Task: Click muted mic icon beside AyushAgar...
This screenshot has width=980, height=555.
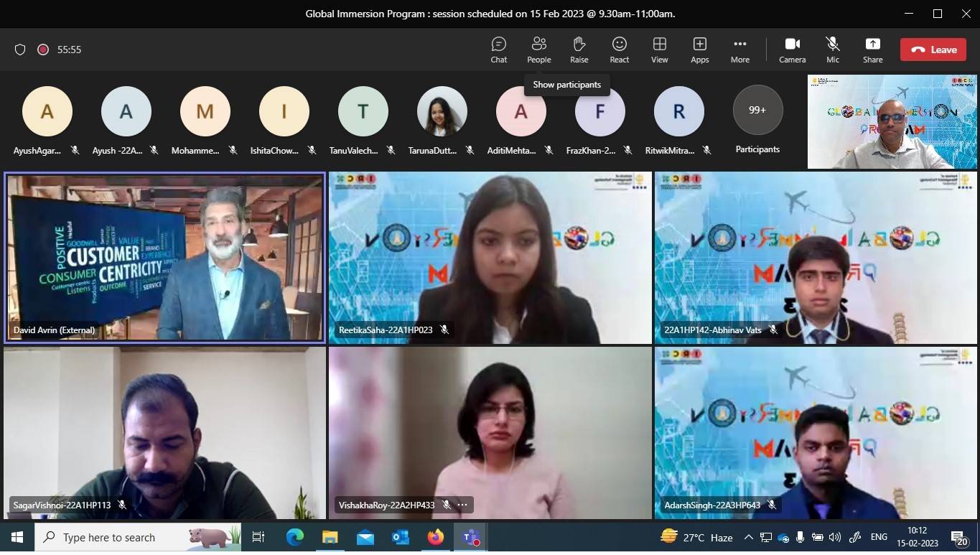Action: tap(75, 150)
